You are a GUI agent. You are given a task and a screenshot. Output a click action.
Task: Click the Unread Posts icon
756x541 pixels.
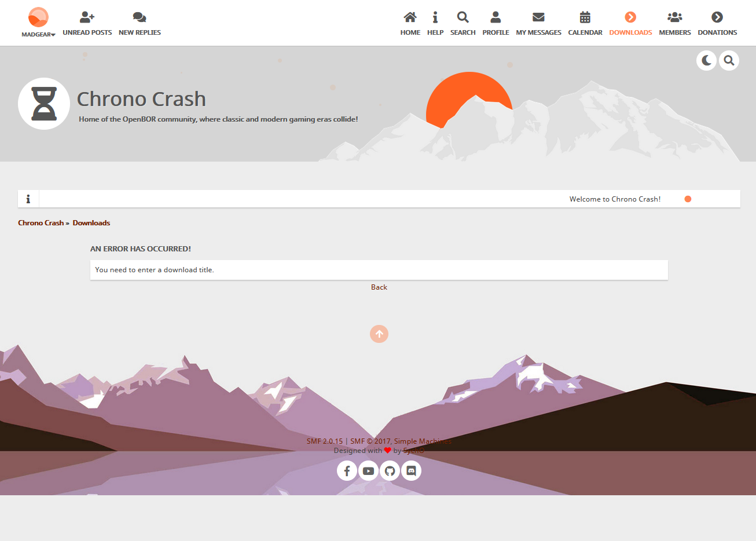pos(87,17)
